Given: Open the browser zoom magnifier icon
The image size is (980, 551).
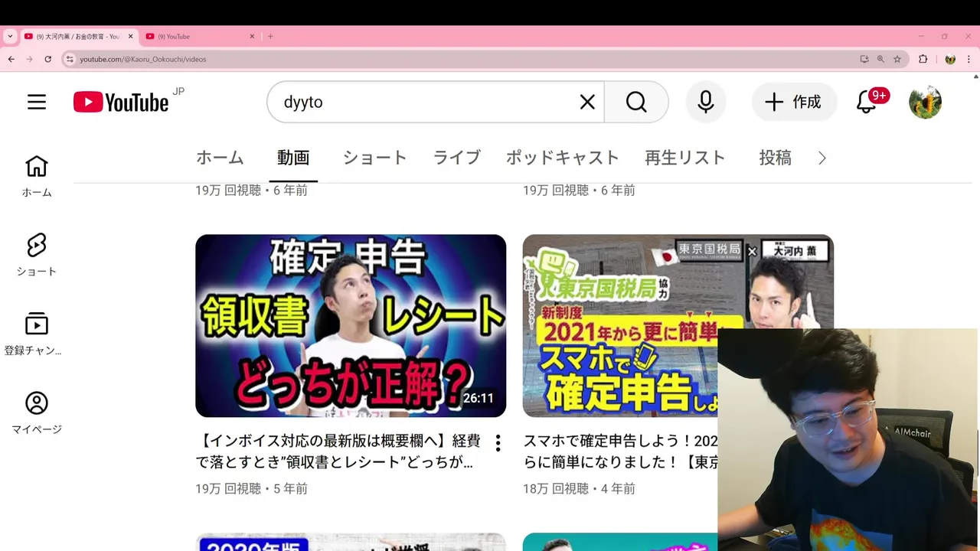Looking at the screenshot, I should point(880,59).
